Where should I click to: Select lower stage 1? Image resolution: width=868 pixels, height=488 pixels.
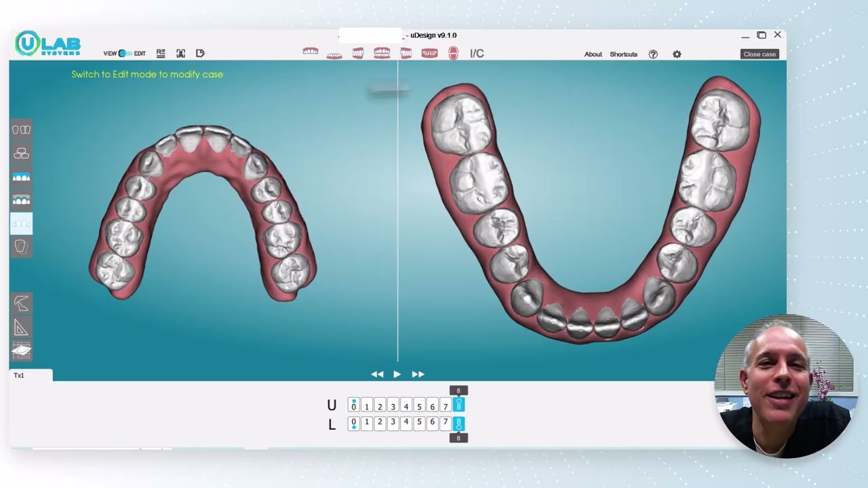[x=367, y=424]
